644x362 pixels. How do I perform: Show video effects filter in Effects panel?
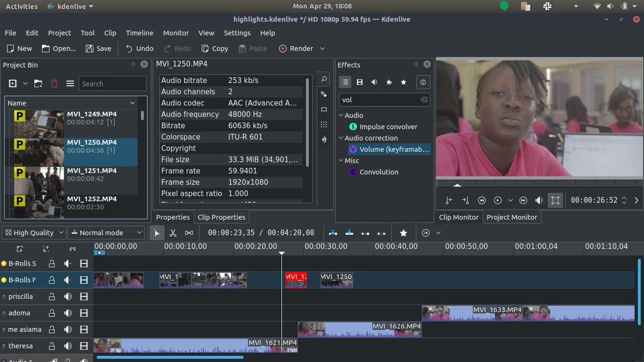[x=360, y=82]
